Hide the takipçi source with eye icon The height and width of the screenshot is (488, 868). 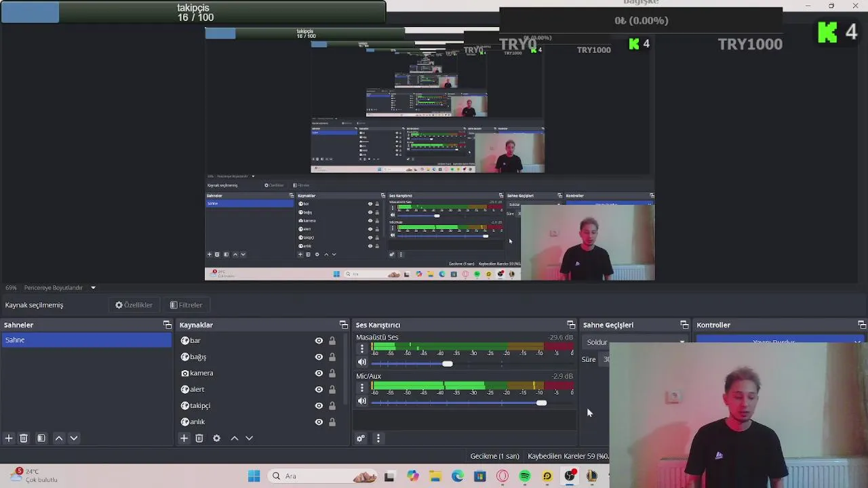click(319, 406)
